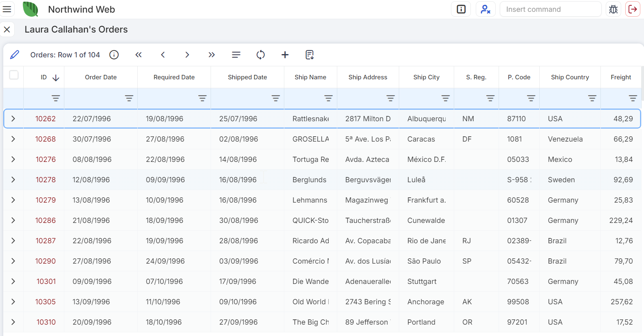Expand order 10279 row details
The width and height of the screenshot is (644, 336).
click(13, 200)
